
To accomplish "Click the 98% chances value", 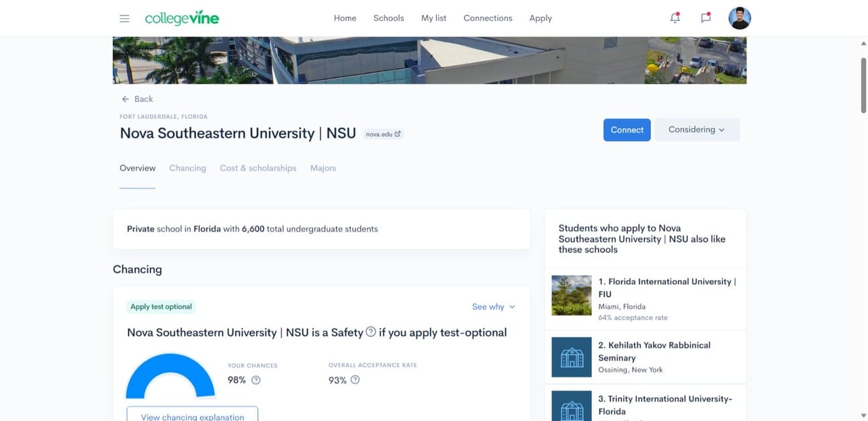I will point(236,380).
